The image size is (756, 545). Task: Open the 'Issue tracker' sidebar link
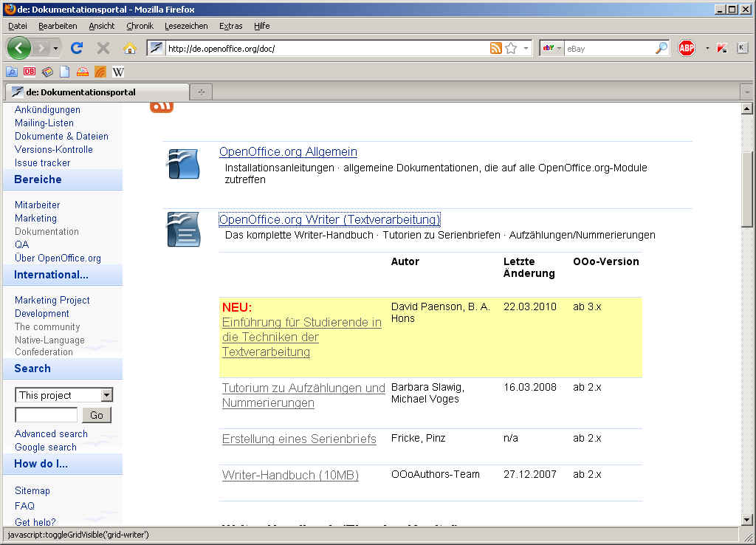[x=42, y=162]
